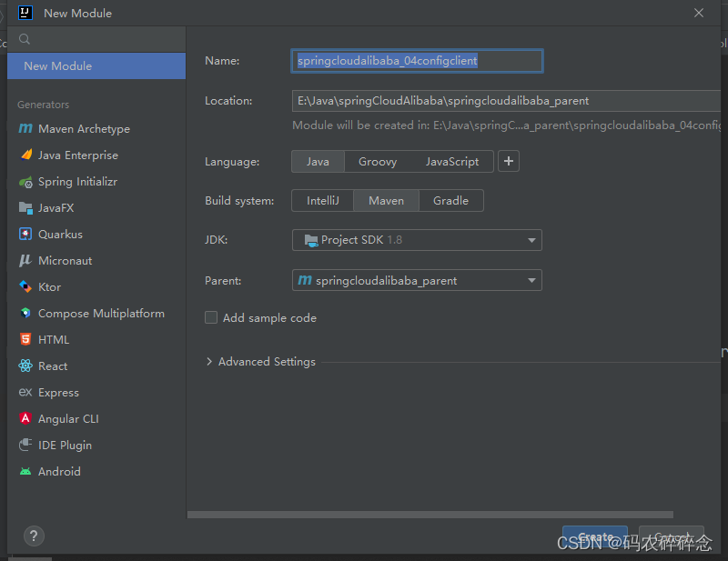Select Micronaut generator entry
This screenshot has height=561, width=728.
click(x=96, y=260)
